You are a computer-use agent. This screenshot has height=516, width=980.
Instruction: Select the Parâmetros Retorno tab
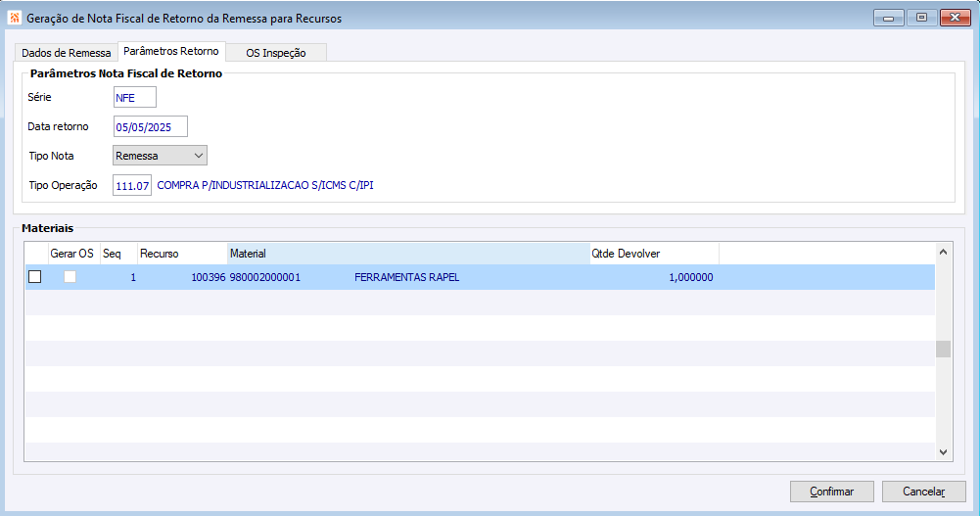point(171,51)
